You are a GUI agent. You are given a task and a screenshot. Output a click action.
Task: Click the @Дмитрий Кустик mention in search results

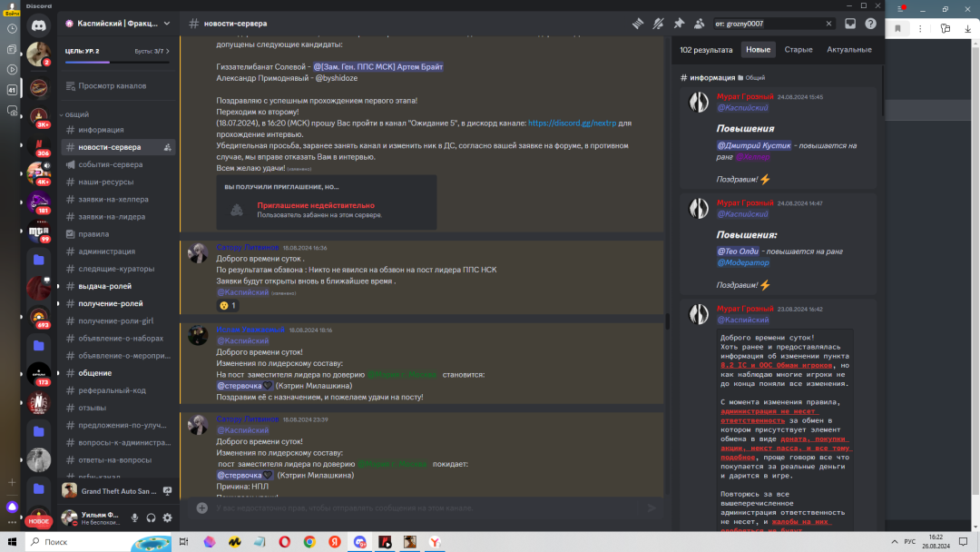coord(754,145)
